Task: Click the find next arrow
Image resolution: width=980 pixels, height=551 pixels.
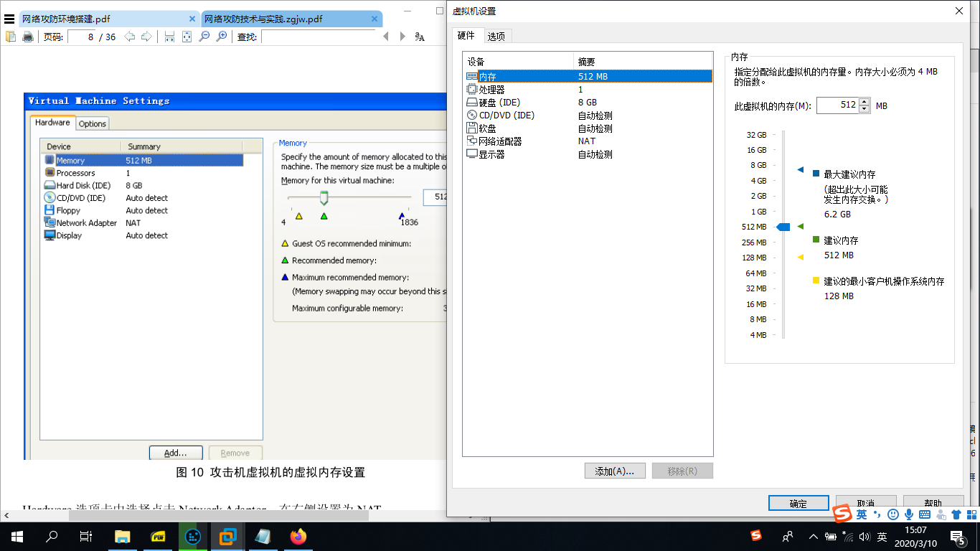Action: point(402,37)
